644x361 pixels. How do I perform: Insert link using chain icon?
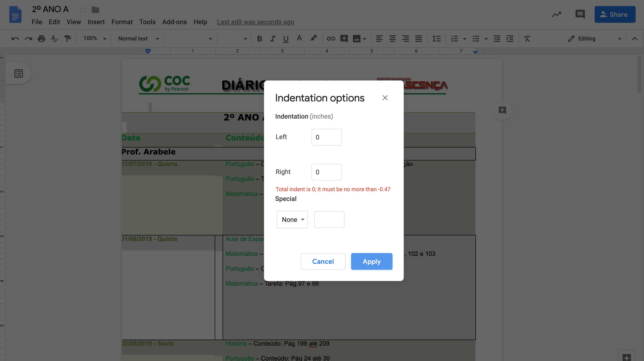pyautogui.click(x=331, y=38)
